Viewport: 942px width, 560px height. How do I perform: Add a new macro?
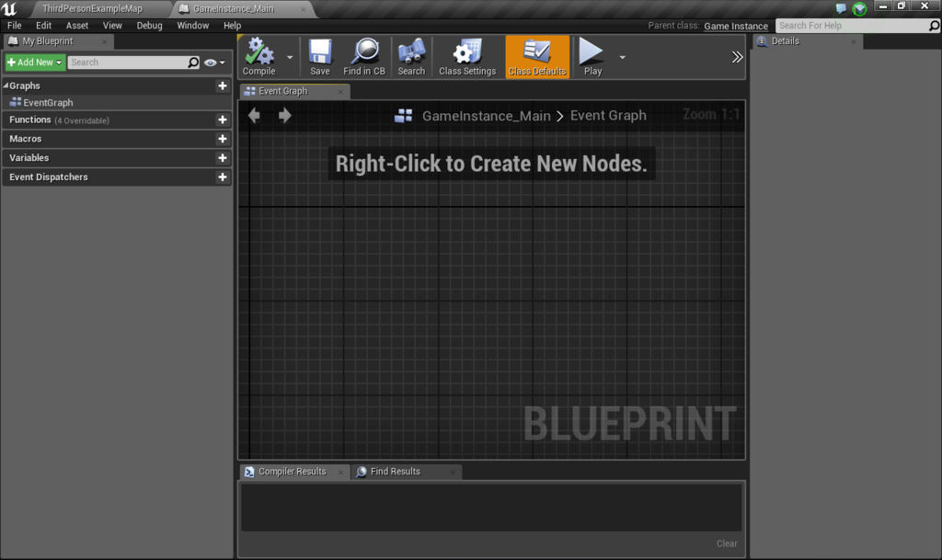223,139
